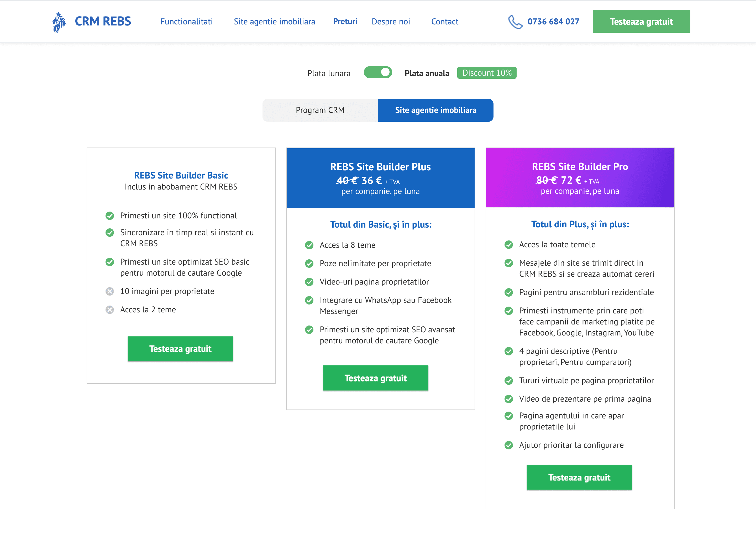Click the checkmark beside 'Tururi virtuale pe pagina proprietatilor'

[508, 380]
